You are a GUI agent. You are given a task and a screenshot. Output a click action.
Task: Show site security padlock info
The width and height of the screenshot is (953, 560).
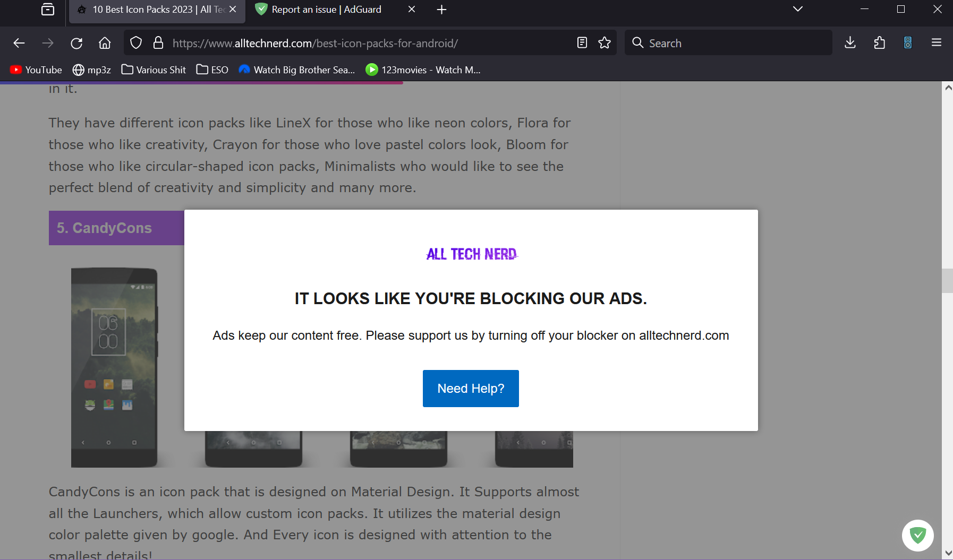(x=158, y=43)
